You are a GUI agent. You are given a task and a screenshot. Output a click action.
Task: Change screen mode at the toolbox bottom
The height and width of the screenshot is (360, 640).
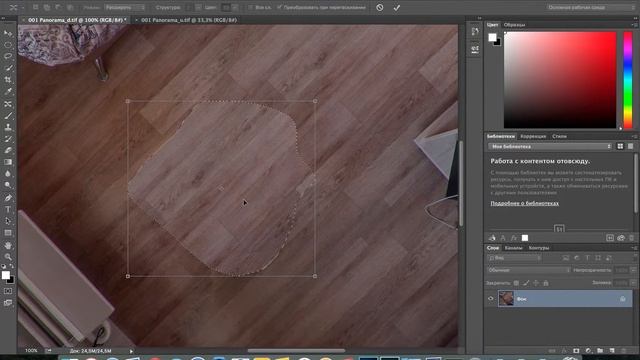pyautogui.click(x=8, y=303)
